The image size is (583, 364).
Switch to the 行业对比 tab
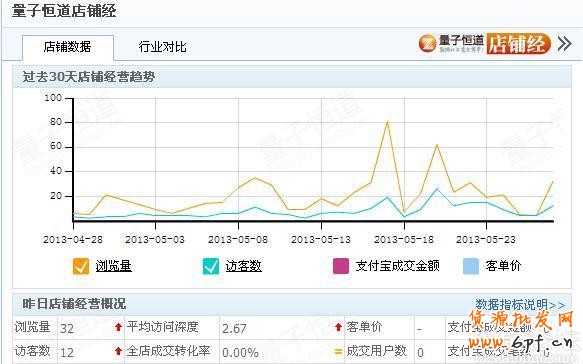(162, 47)
